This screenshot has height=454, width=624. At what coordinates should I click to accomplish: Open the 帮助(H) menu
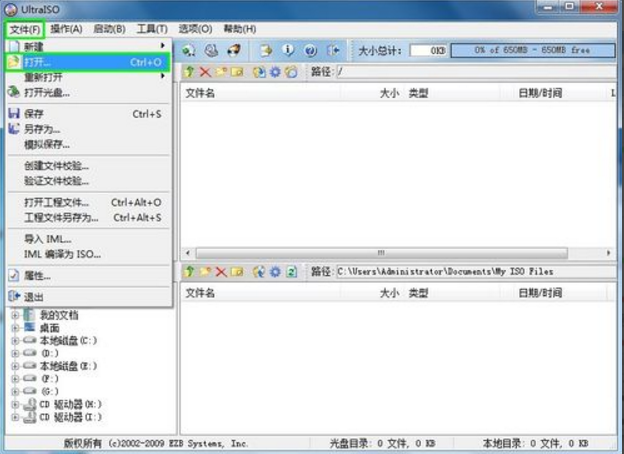[x=240, y=29]
